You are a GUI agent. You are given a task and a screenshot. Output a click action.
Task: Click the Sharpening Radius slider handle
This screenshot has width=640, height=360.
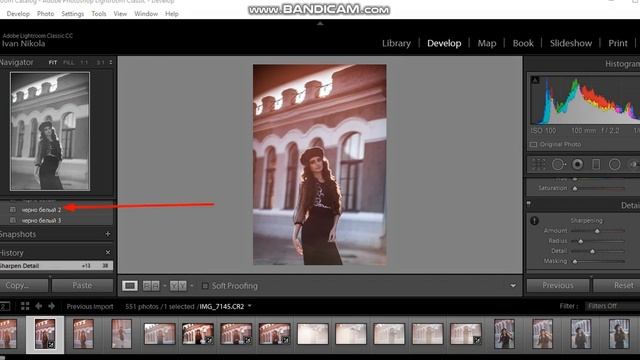coord(580,241)
